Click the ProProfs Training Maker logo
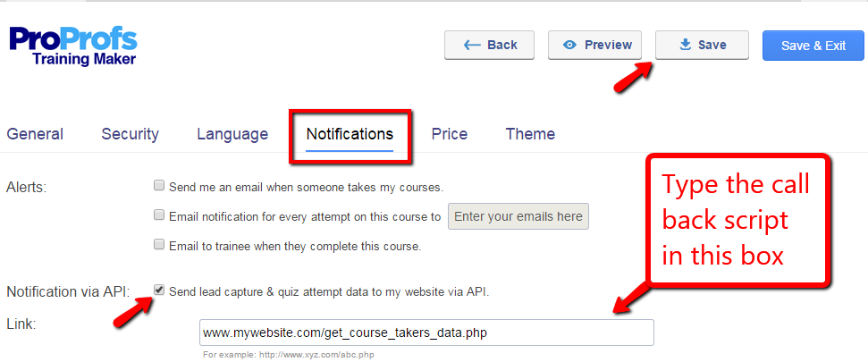Screen dimensions: 868x362 point(73,46)
